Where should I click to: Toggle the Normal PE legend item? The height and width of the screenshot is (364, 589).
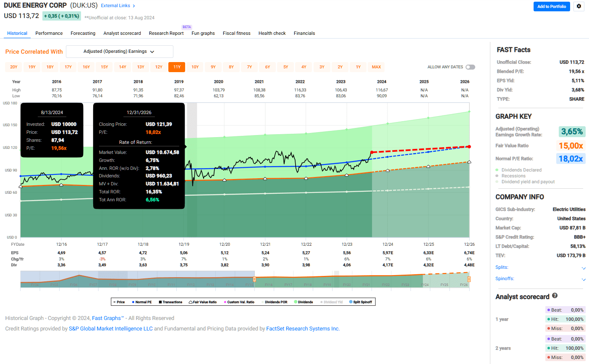pos(142,302)
